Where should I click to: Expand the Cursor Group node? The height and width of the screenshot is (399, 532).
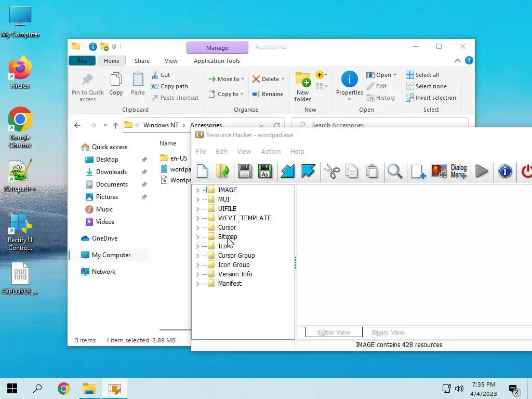198,256
